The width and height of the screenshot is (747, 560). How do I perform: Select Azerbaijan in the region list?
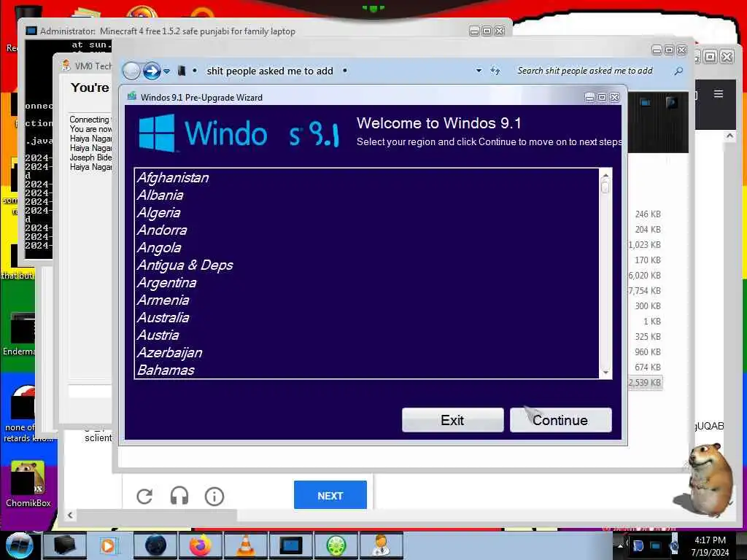coord(366,353)
